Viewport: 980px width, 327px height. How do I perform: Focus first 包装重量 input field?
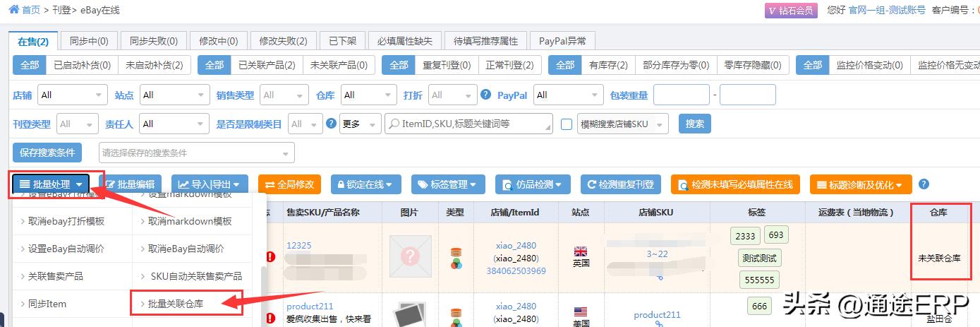coord(682,95)
